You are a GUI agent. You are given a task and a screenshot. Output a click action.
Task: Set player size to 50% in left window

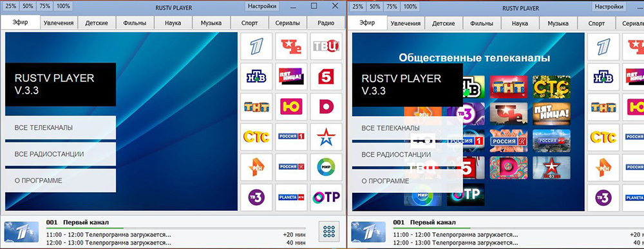[28, 6]
